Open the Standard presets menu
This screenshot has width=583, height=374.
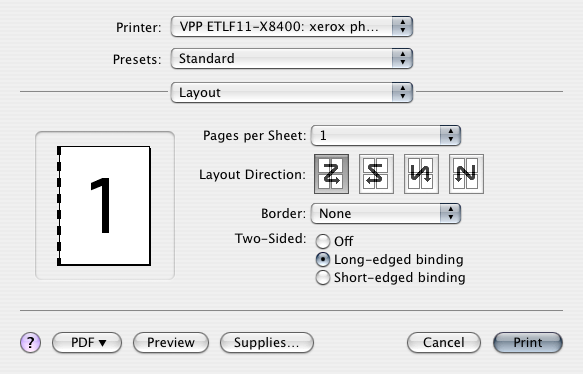(x=292, y=58)
